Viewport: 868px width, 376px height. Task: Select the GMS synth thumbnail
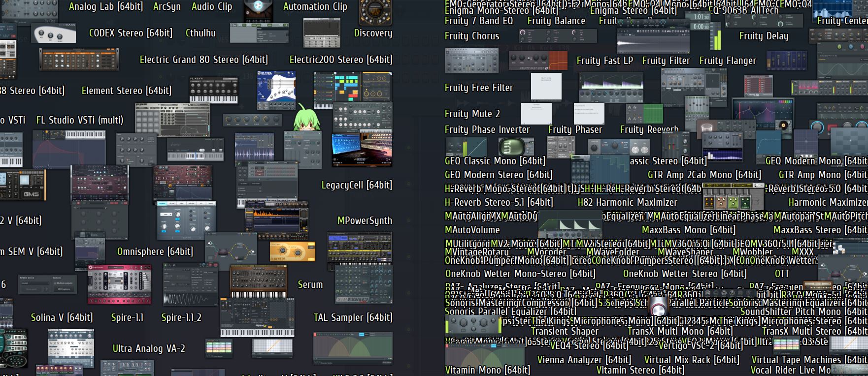pos(23,185)
